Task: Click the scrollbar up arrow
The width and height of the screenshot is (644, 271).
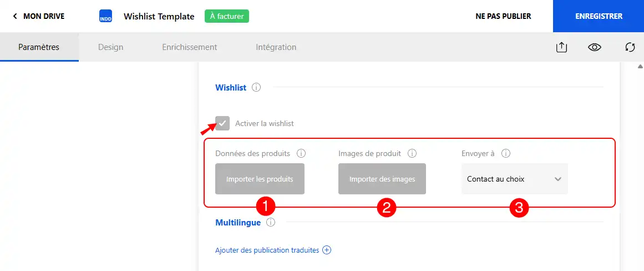Action: [640, 66]
